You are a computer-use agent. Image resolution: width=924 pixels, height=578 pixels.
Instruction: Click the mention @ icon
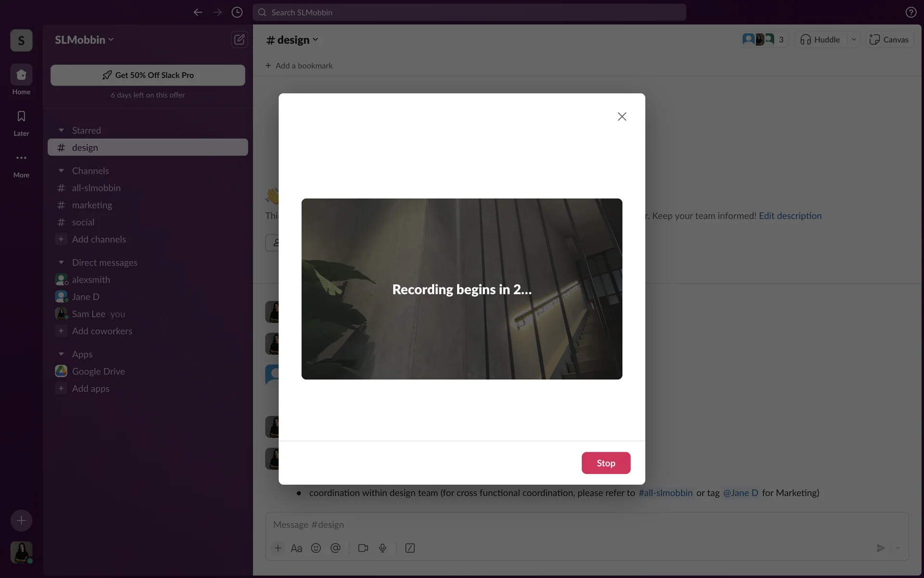click(335, 548)
